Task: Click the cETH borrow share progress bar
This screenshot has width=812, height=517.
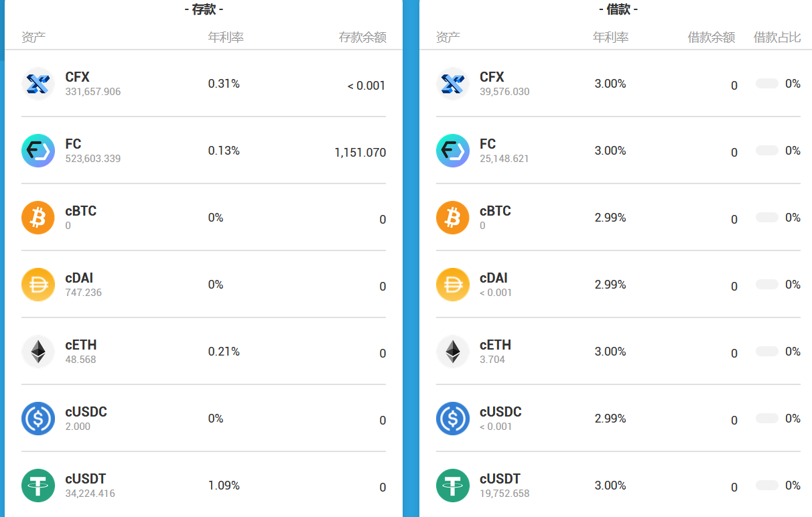Action: (767, 352)
